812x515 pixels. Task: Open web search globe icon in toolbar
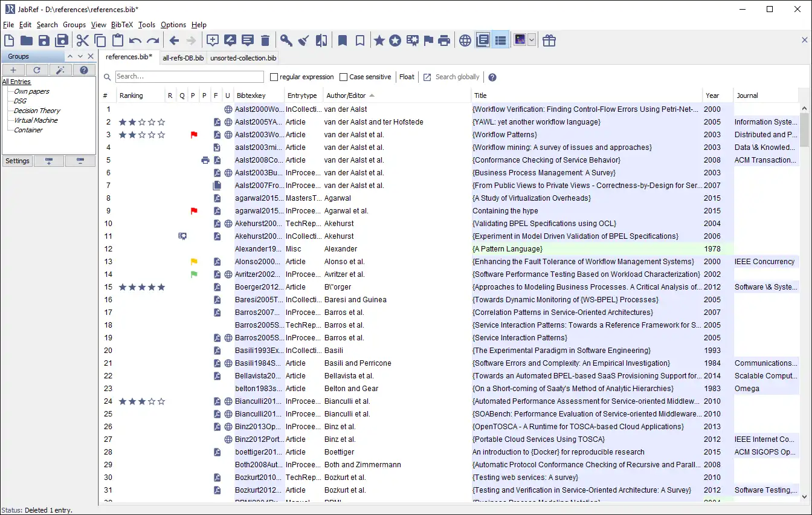tap(465, 40)
